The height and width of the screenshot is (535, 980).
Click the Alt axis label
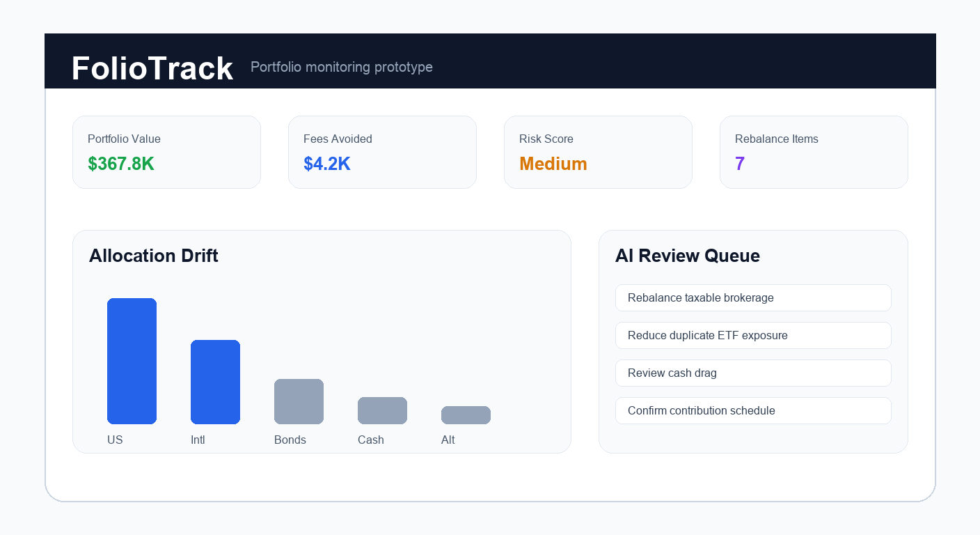448,440
